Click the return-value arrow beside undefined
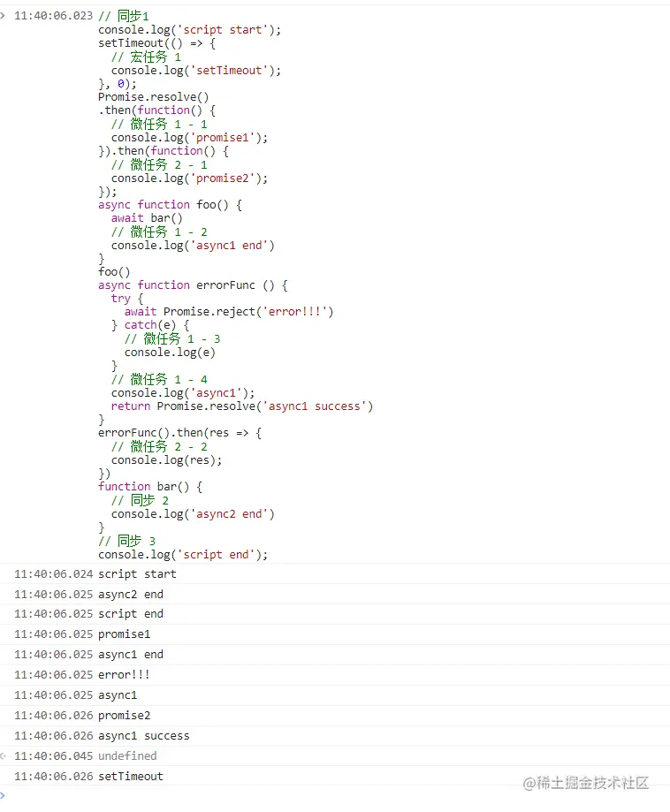The image size is (670, 812). click(4, 756)
